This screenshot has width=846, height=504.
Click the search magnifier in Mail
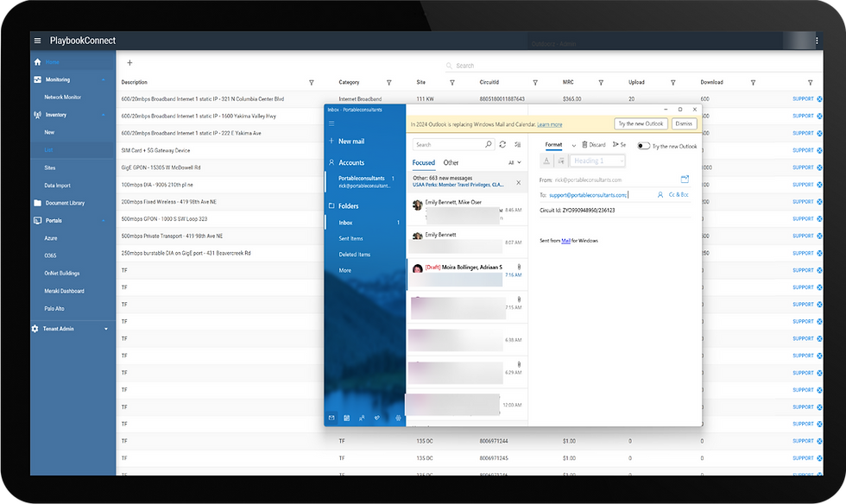pyautogui.click(x=489, y=144)
